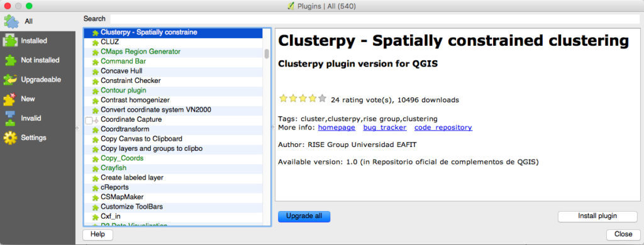This screenshot has height=245, width=644.
Task: Select the All plugins tab
Action: 38,21
